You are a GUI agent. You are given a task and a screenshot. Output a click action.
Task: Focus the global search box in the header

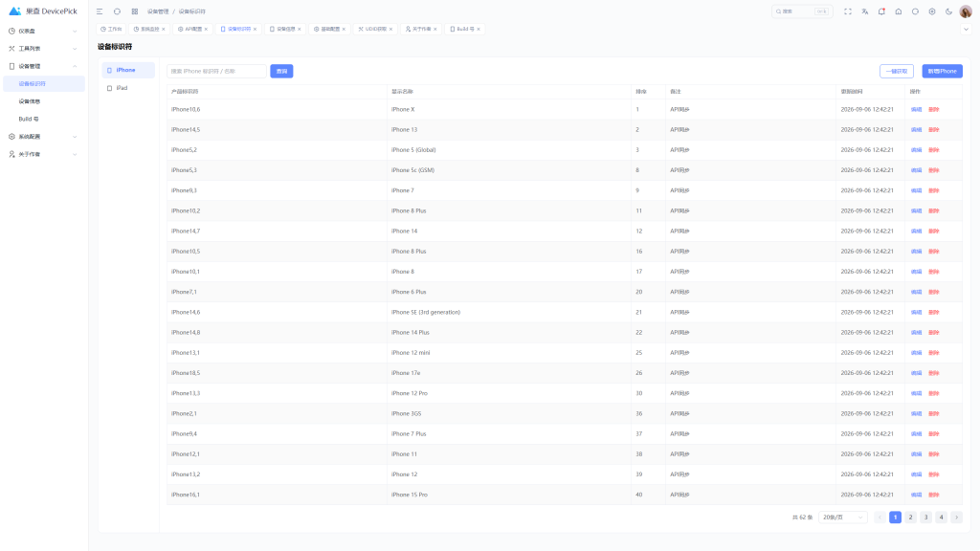[x=802, y=11]
